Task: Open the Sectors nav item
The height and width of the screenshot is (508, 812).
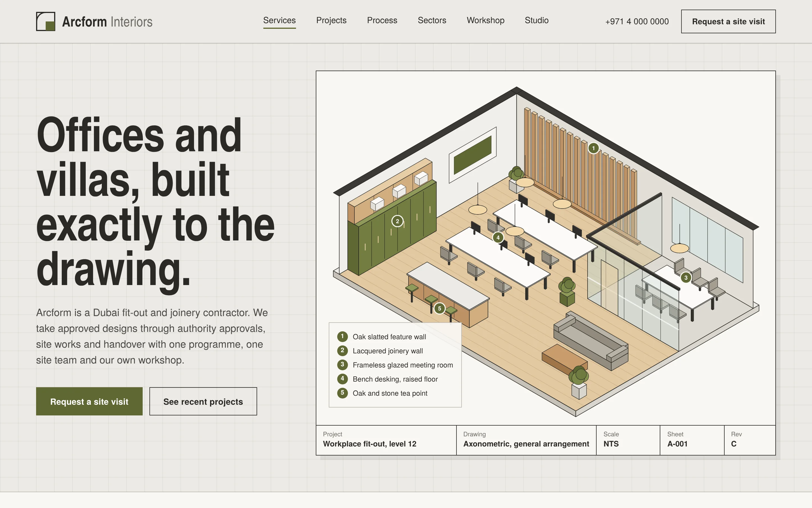Action: pyautogui.click(x=432, y=21)
